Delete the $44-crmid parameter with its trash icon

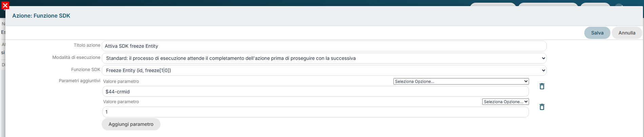click(x=542, y=86)
